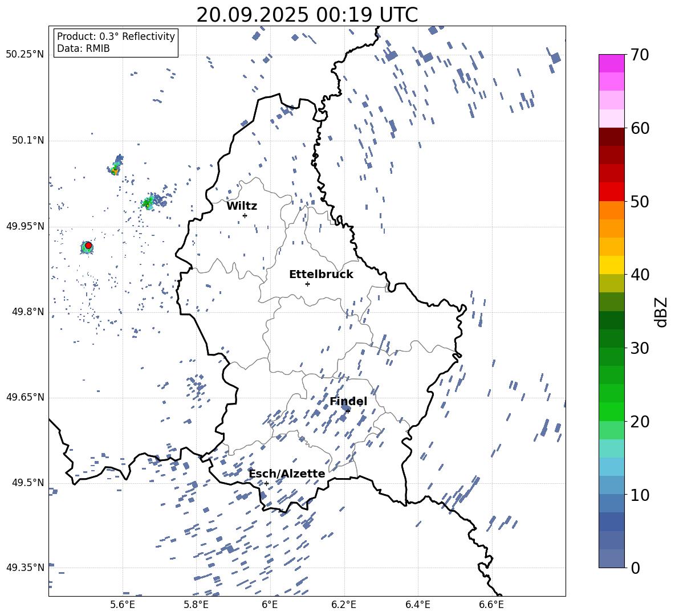Click the 30 tick on the colorbar
The image size is (675, 616).
(640, 348)
